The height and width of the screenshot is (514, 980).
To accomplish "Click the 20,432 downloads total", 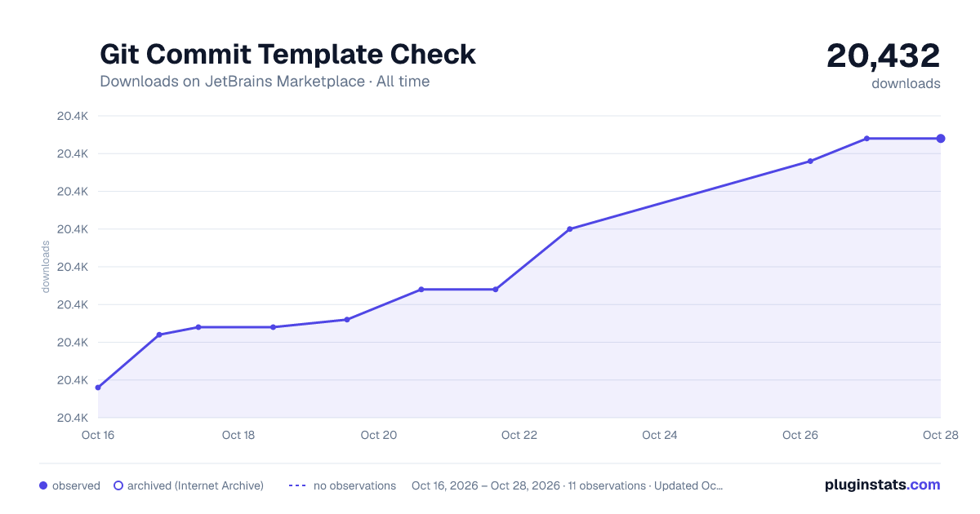I will tap(884, 55).
